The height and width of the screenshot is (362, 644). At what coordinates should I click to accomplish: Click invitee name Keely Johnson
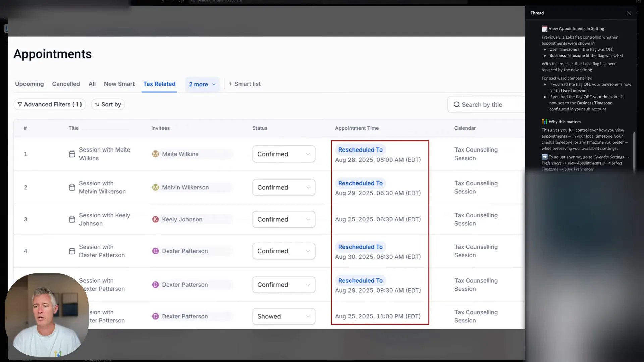(x=182, y=219)
